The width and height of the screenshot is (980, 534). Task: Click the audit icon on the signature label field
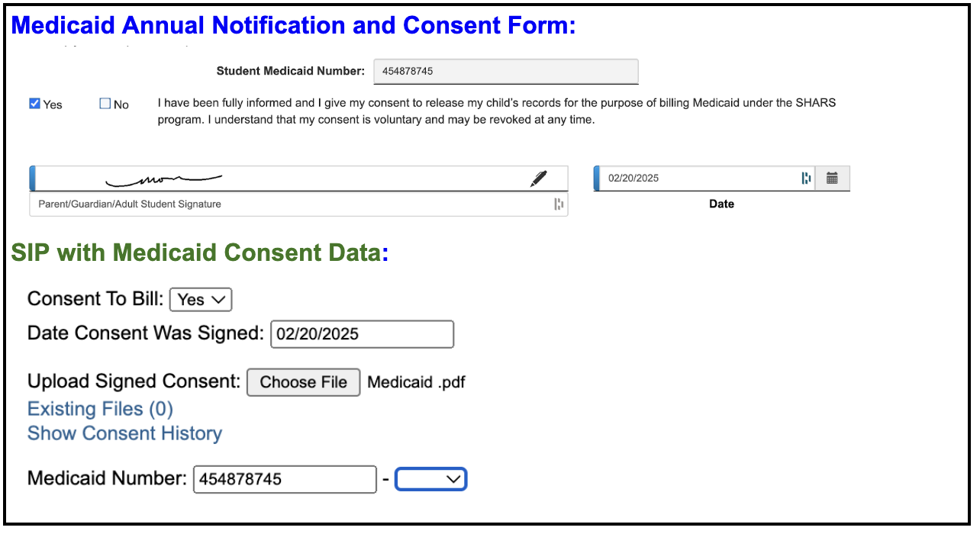558,204
